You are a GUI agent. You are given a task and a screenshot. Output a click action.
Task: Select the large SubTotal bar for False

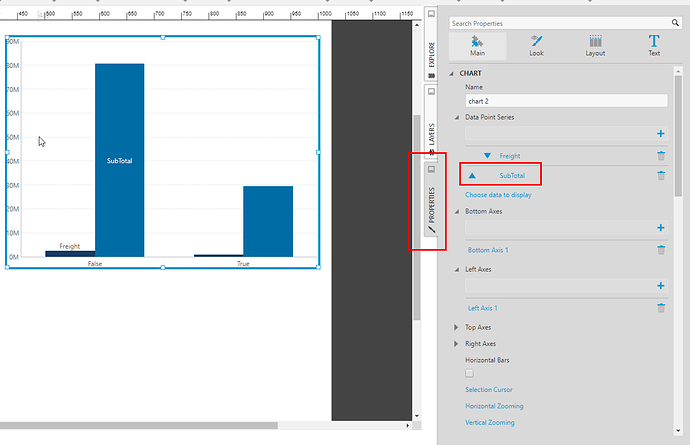119,160
